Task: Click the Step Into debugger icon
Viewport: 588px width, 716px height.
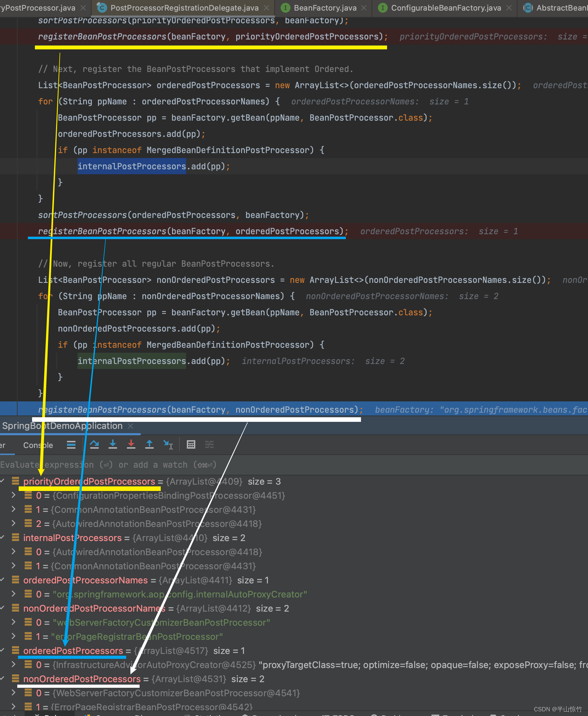Action: [113, 444]
